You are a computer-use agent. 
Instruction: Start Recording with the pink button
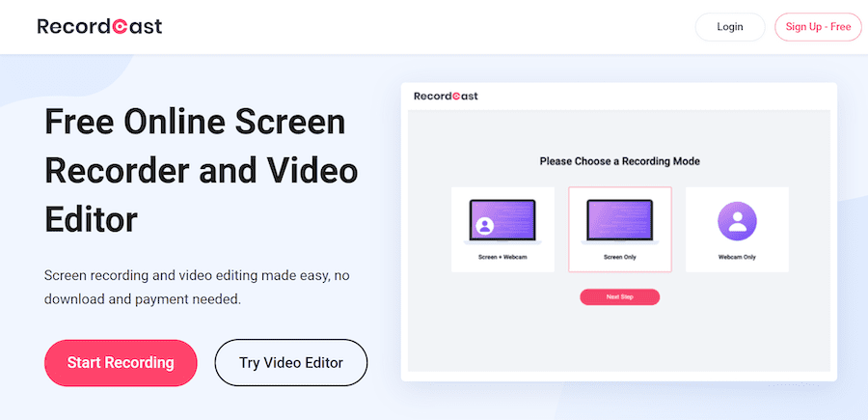121,363
